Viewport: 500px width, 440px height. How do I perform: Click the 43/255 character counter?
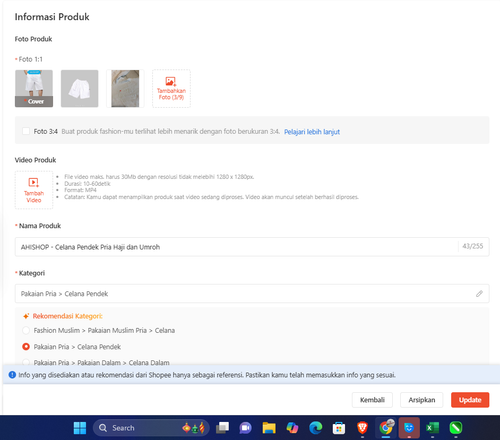click(472, 246)
